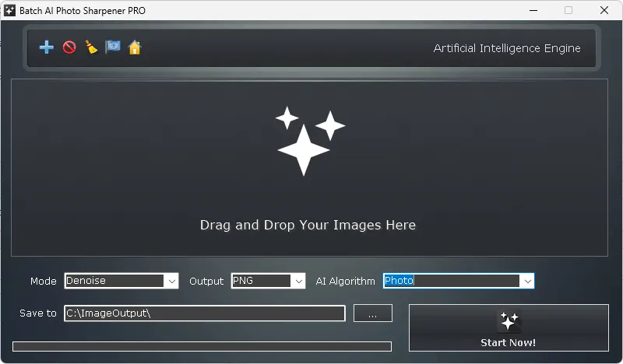The image size is (623, 364).
Task: Click the Batch AI Photo Sharpener PRO title text
Action: pyautogui.click(x=82, y=11)
